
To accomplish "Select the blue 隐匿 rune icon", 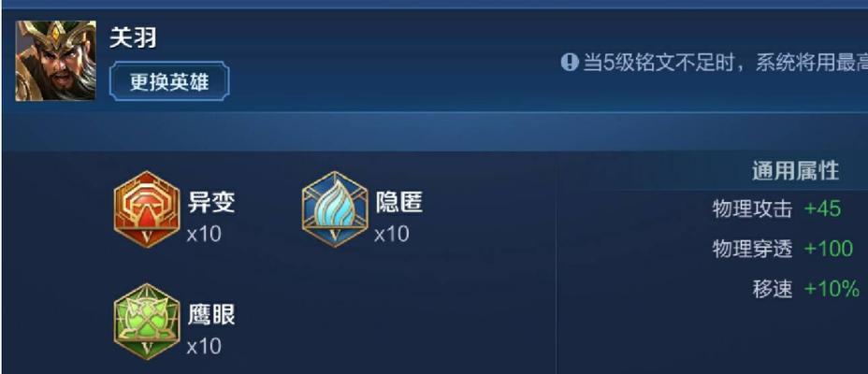I will pos(335,209).
